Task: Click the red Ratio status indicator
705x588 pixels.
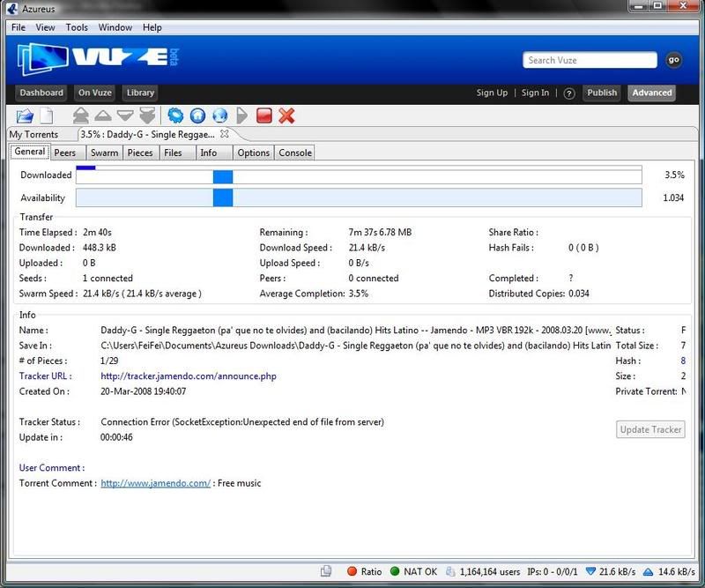Action: (x=352, y=571)
